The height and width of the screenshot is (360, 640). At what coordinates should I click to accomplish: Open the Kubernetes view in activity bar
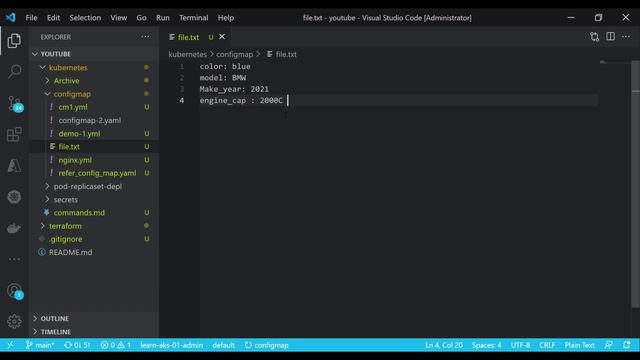[14, 197]
